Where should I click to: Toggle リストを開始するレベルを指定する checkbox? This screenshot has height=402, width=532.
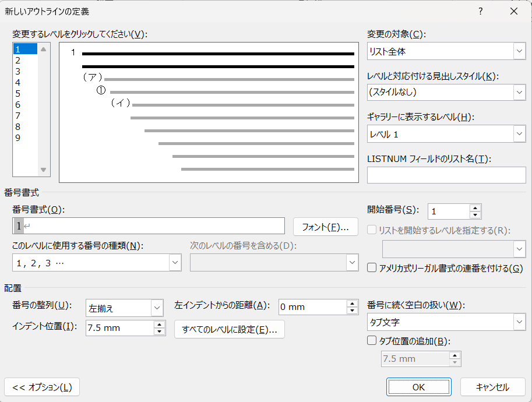click(372, 230)
